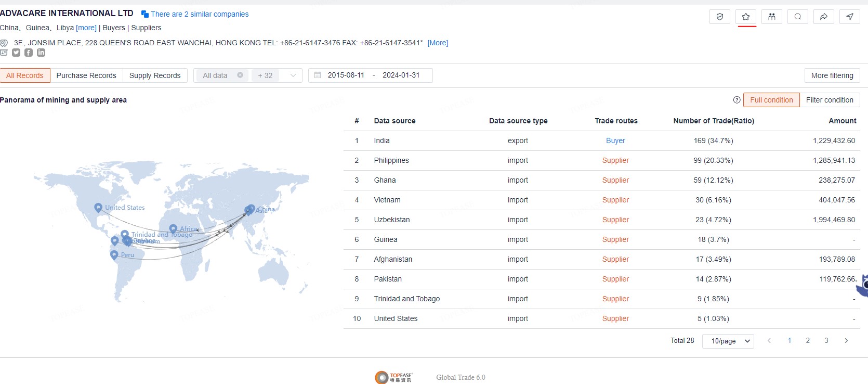868x384 pixels.
Task: Remove the All data filter tag
Action: click(x=240, y=75)
